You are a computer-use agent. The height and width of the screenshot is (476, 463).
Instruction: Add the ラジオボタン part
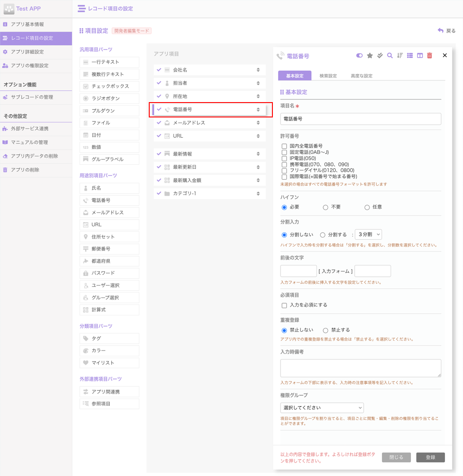(110, 99)
